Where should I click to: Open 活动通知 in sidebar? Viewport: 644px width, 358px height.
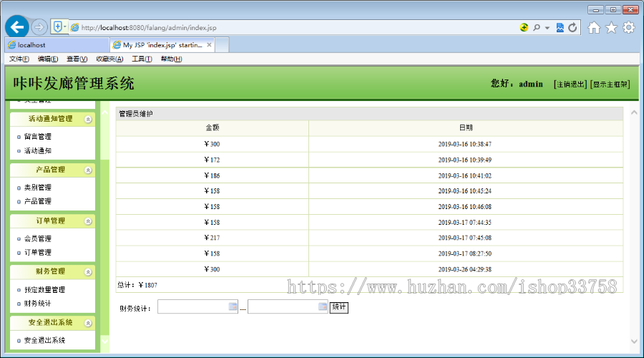37,151
